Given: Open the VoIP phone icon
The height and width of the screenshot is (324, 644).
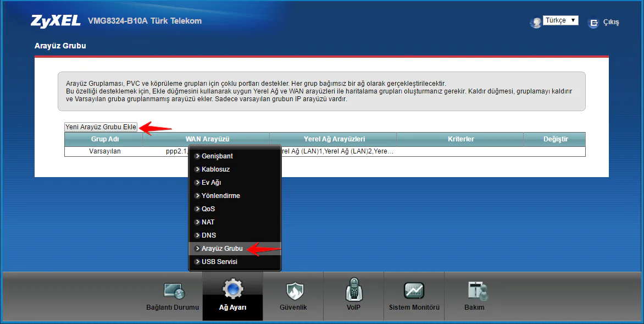Looking at the screenshot, I should (353, 290).
